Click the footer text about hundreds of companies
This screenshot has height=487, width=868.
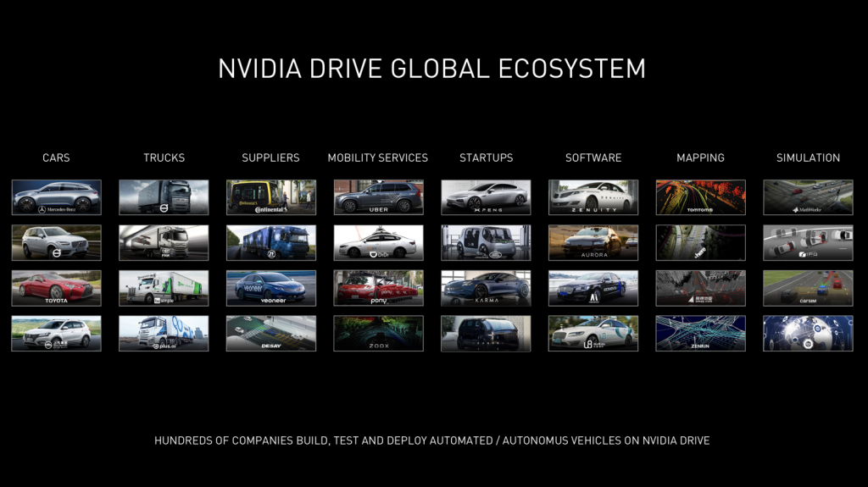(431, 440)
